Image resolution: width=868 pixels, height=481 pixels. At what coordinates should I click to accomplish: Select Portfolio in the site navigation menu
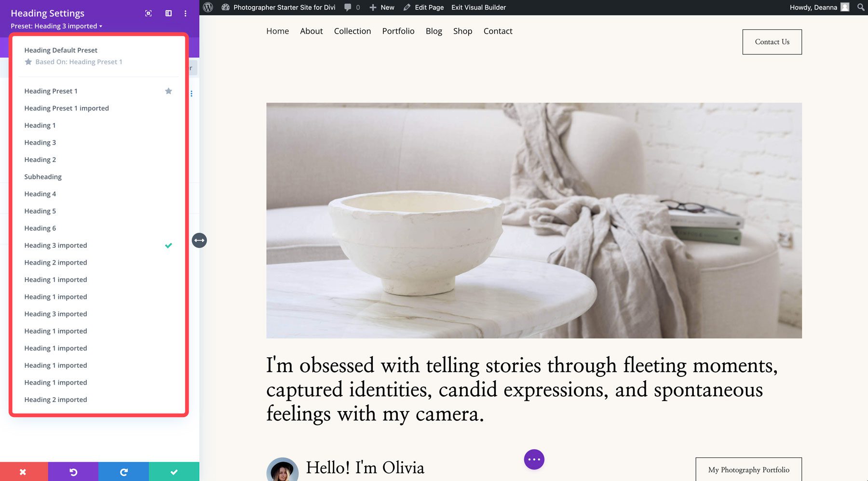coord(398,31)
